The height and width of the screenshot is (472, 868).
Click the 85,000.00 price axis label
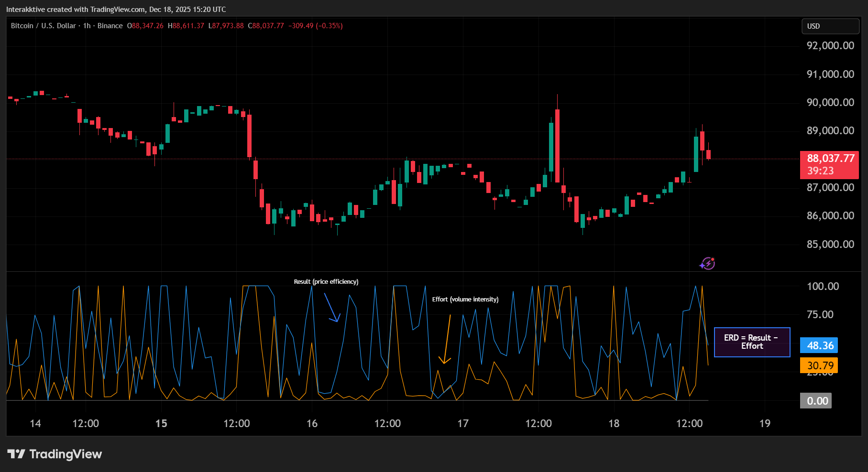(x=830, y=244)
